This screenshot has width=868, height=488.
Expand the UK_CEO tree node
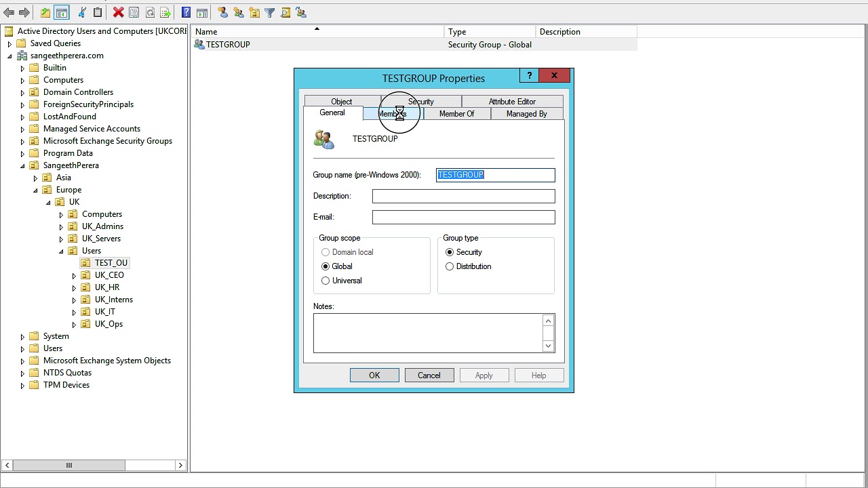pyautogui.click(x=74, y=275)
